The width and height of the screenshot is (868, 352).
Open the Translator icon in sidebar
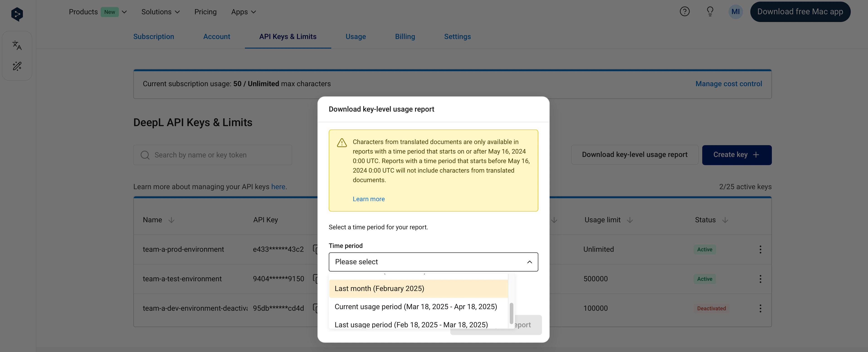[17, 45]
